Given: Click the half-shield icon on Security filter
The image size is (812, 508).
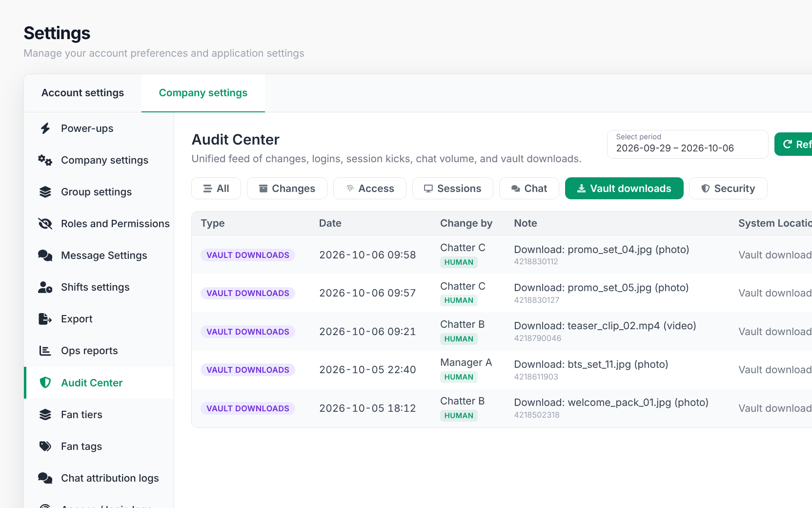Looking at the screenshot, I should pos(706,189).
